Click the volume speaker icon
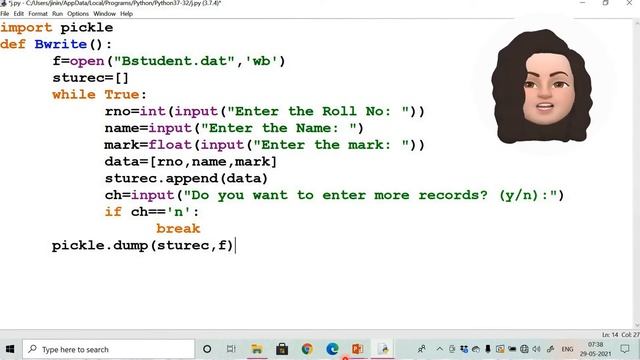640x360 pixels. [536, 349]
